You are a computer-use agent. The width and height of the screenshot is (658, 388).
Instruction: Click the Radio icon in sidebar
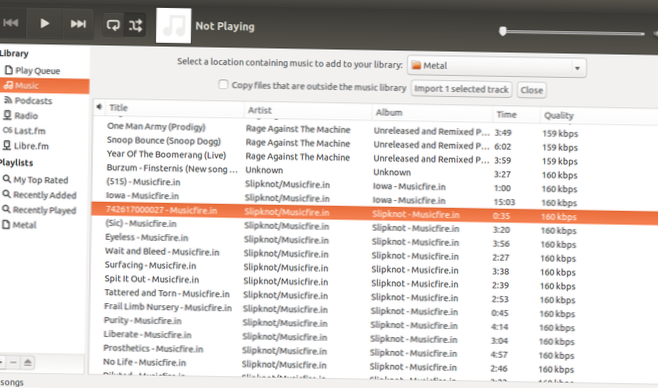pyautogui.click(x=7, y=115)
